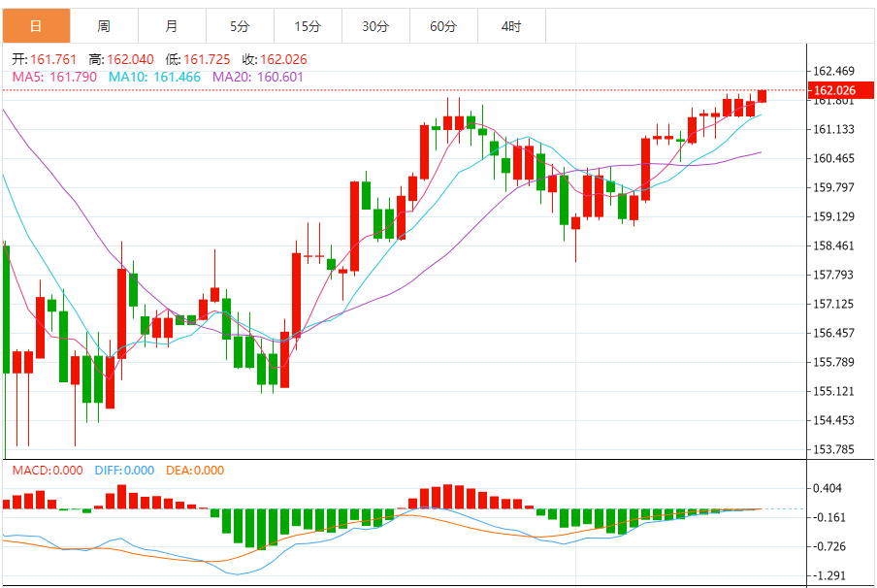Click the red 162.026 current price tag

click(840, 90)
